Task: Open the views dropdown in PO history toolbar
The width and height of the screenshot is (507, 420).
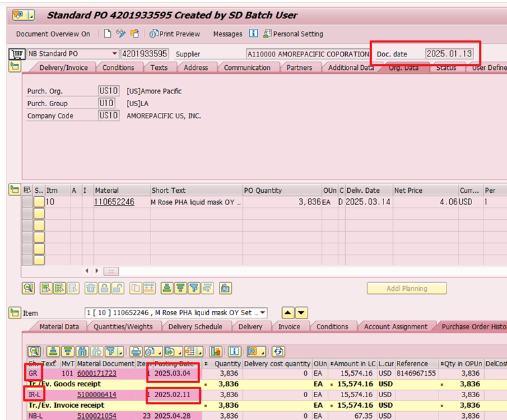Action: coord(158,352)
